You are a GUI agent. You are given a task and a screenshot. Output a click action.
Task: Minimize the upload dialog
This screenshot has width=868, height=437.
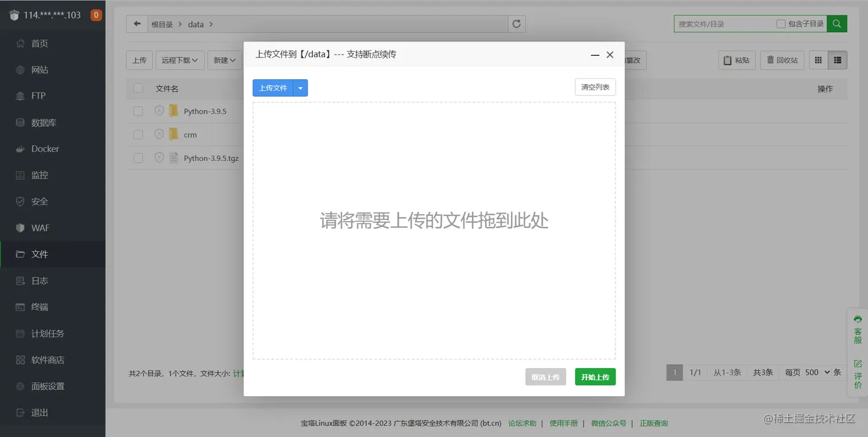[x=595, y=55]
